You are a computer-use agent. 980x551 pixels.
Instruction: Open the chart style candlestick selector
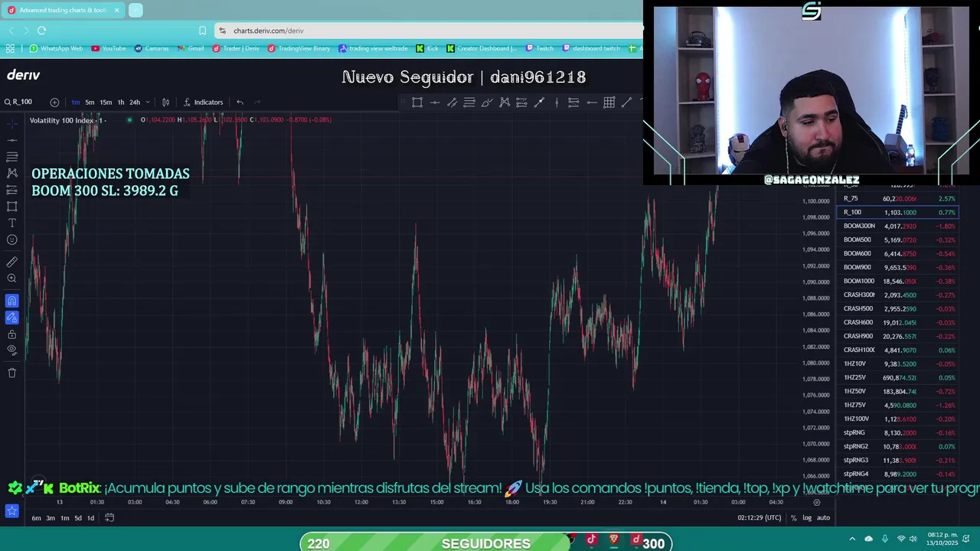(165, 103)
